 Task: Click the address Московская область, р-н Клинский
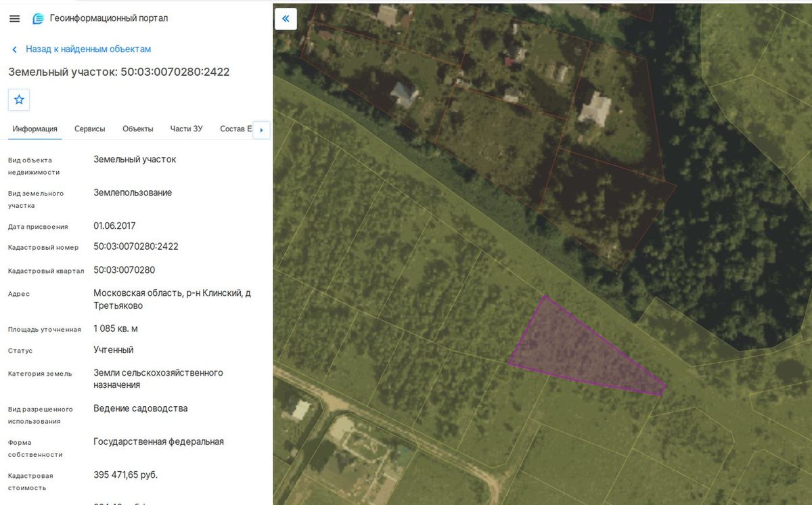coord(173,299)
